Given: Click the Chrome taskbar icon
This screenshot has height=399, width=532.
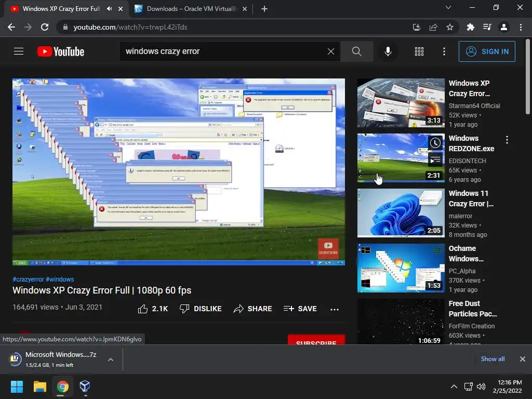Looking at the screenshot, I should 62,387.
